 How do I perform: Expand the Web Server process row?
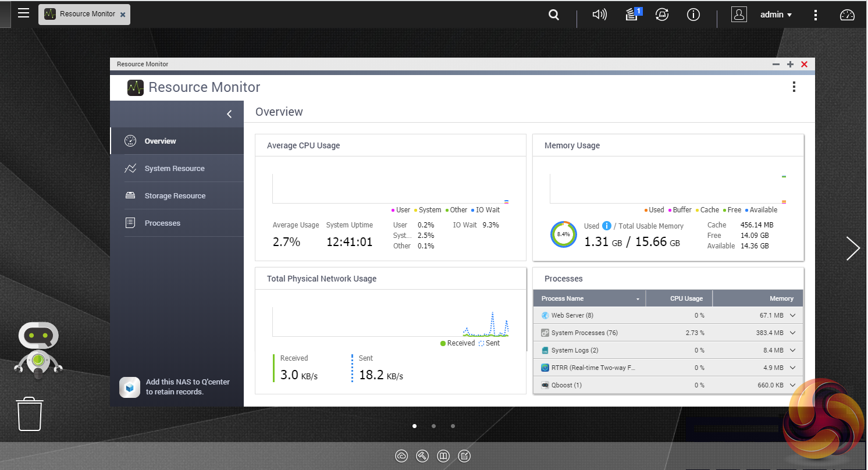[792, 315]
